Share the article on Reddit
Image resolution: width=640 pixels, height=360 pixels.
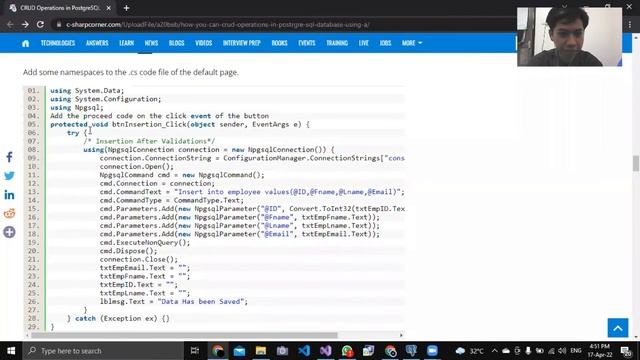[9, 213]
